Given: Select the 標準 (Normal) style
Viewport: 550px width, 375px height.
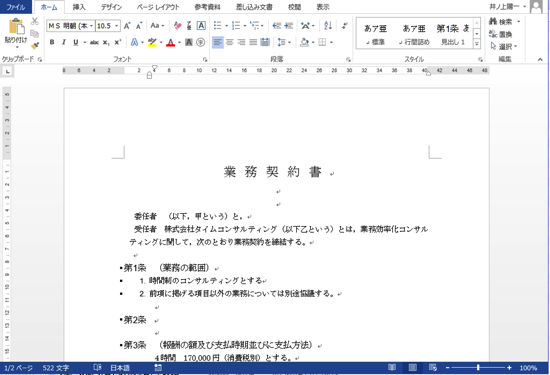Looking at the screenshot, I should [x=375, y=34].
